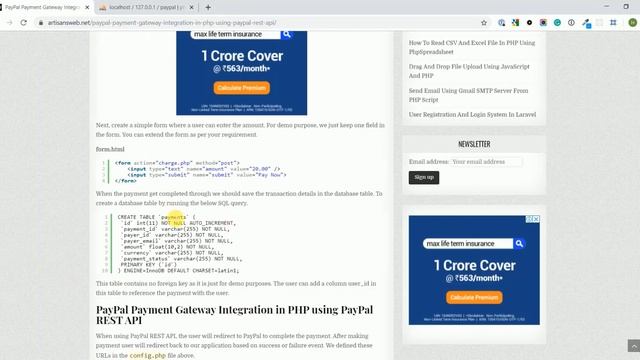640x360 pixels.
Task: Bookmark this page with the star icon
Action: (484, 23)
